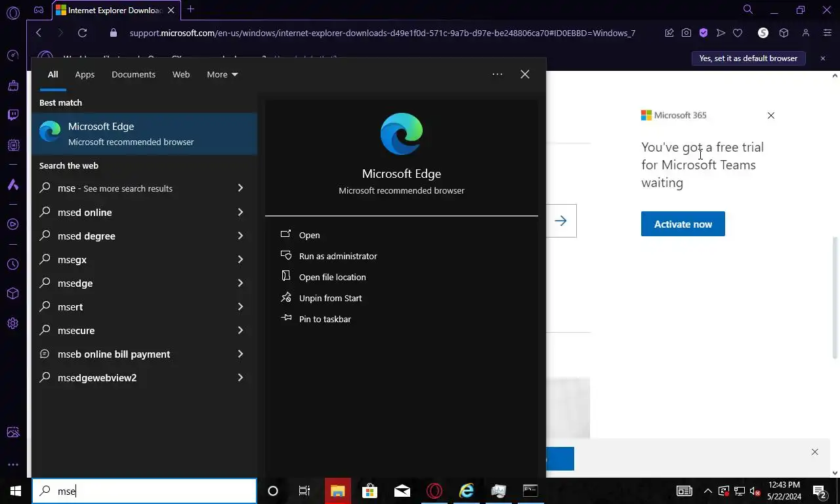Add page to bookmarks with heart icon
The width and height of the screenshot is (840, 504).
point(738,33)
